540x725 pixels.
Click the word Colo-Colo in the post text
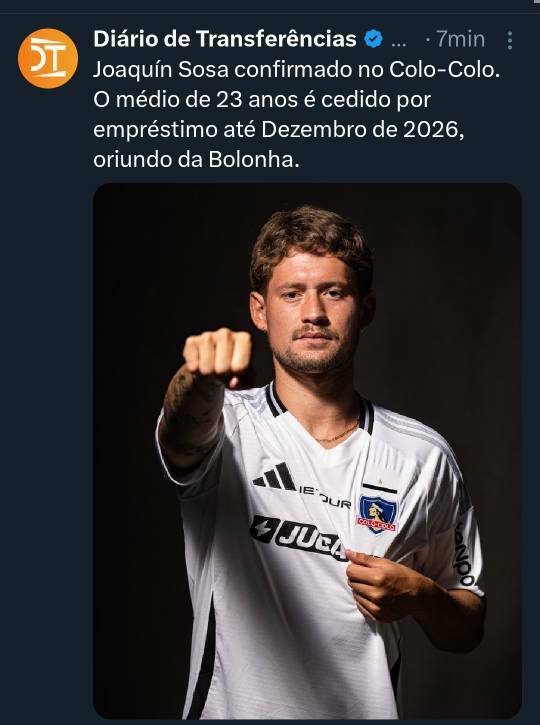coord(444,69)
